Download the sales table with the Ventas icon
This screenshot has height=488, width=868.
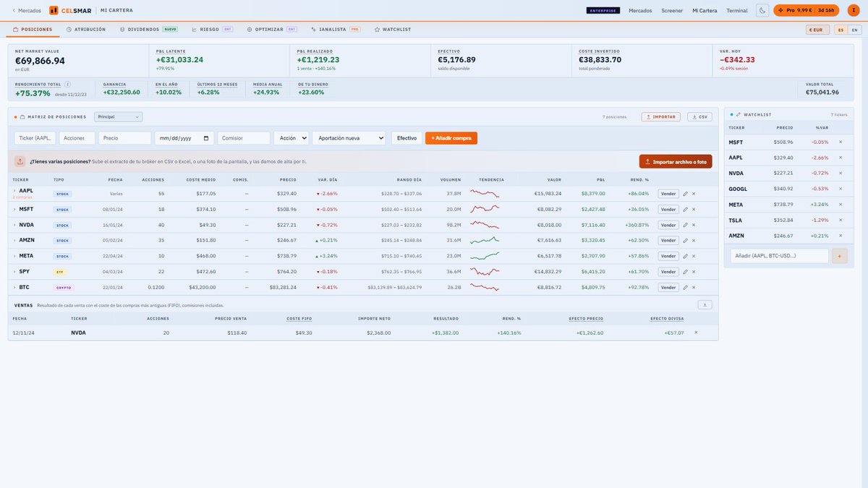[705, 305]
